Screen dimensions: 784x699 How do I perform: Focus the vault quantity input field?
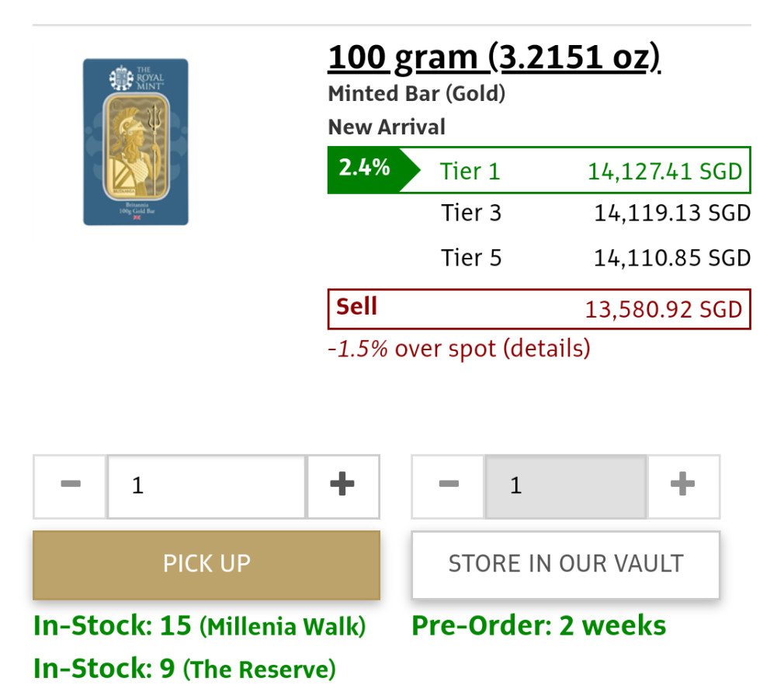coord(566,486)
